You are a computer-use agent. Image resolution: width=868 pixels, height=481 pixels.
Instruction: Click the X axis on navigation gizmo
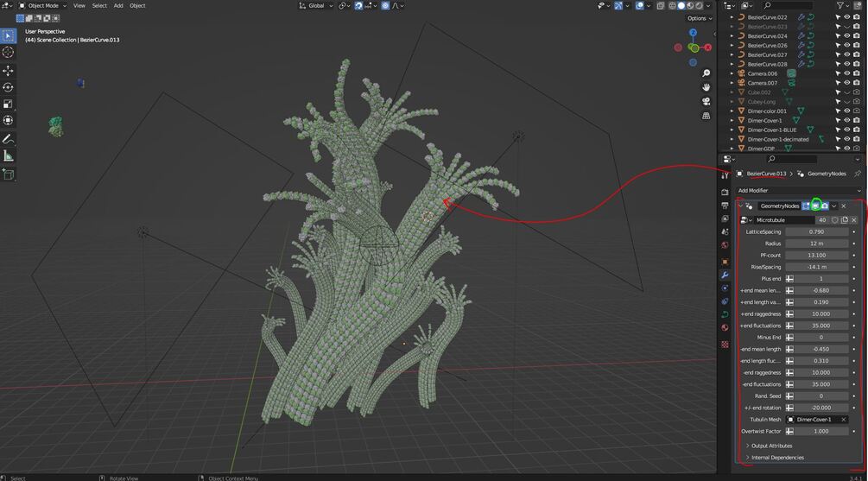pyautogui.click(x=707, y=47)
